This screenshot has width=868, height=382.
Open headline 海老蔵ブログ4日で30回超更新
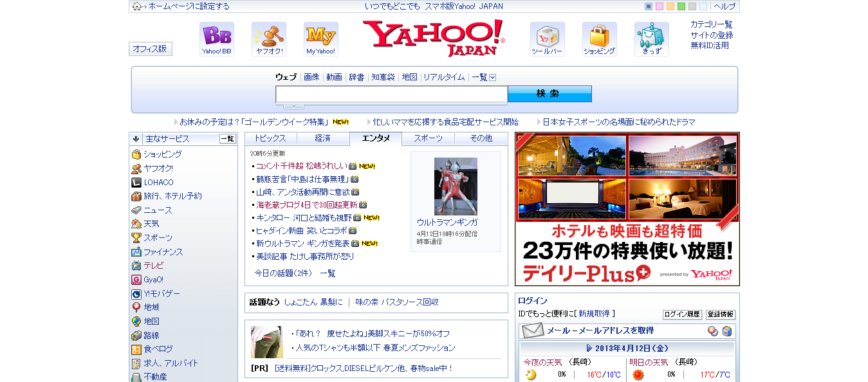(306, 205)
